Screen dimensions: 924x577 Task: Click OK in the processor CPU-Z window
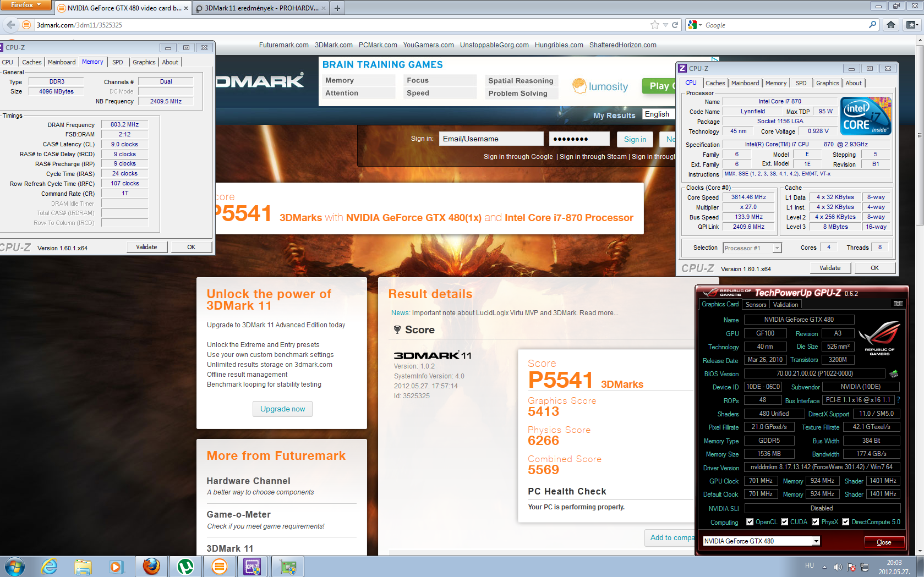pos(874,268)
